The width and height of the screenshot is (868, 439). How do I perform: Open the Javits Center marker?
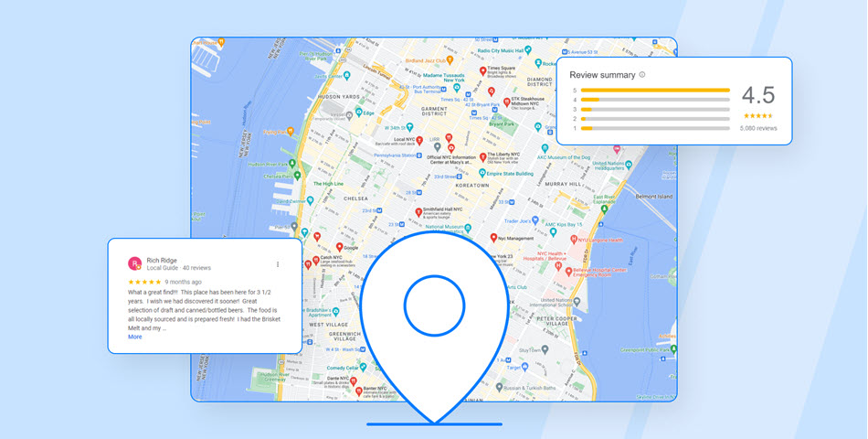pos(346,76)
